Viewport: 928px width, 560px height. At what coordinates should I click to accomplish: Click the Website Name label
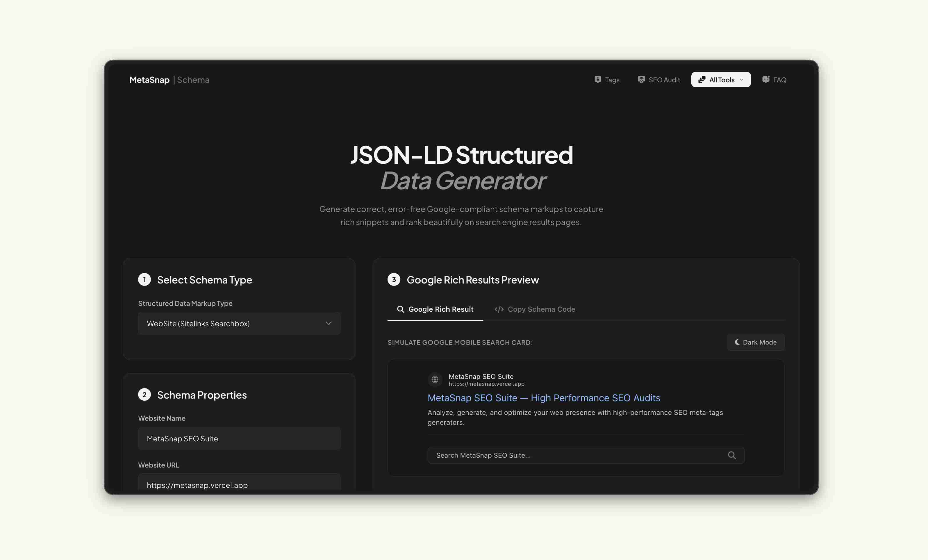pos(162,418)
